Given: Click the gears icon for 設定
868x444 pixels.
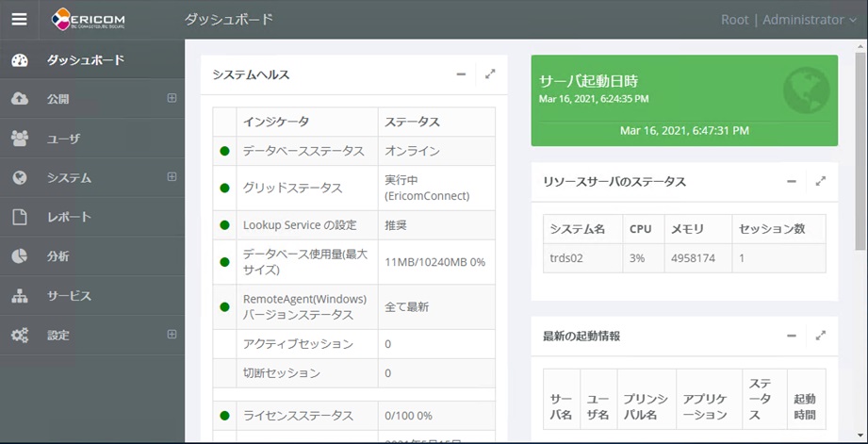Looking at the screenshot, I should [x=20, y=335].
